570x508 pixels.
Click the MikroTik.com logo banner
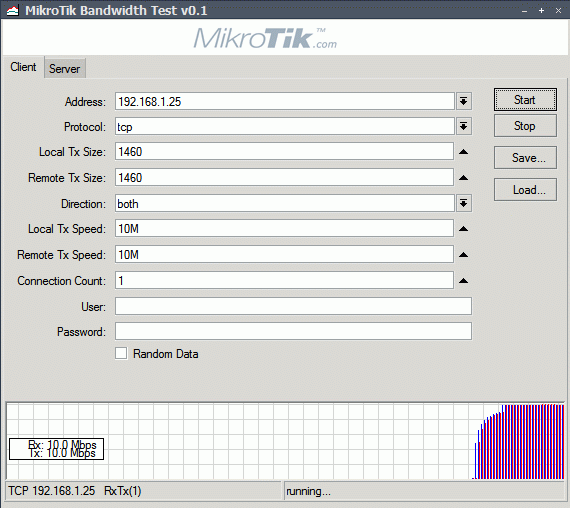pos(265,38)
